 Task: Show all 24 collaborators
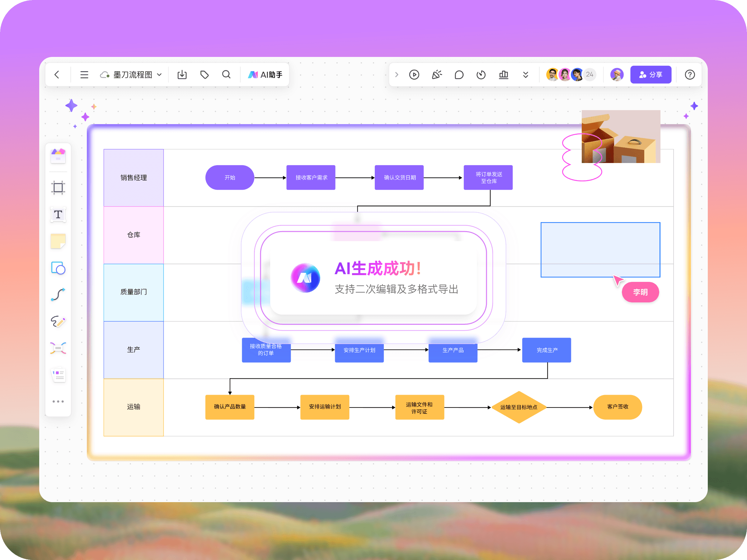pos(590,75)
